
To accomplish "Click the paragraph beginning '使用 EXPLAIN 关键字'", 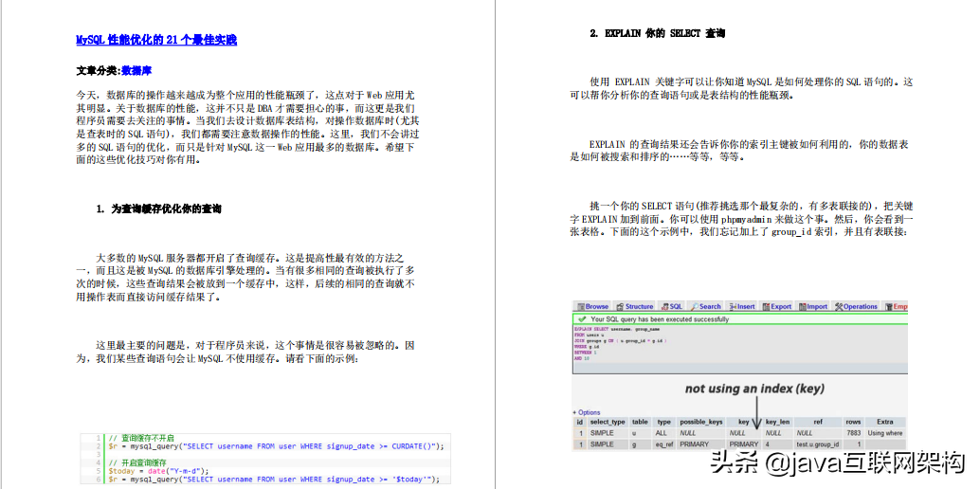I will click(741, 89).
